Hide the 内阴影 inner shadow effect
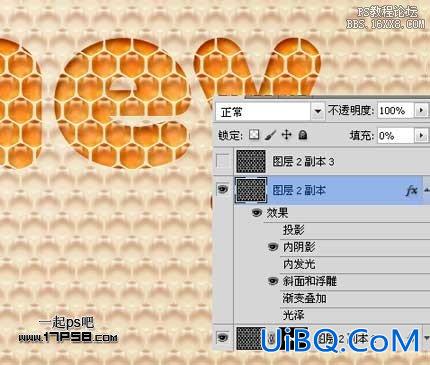 click(x=273, y=247)
